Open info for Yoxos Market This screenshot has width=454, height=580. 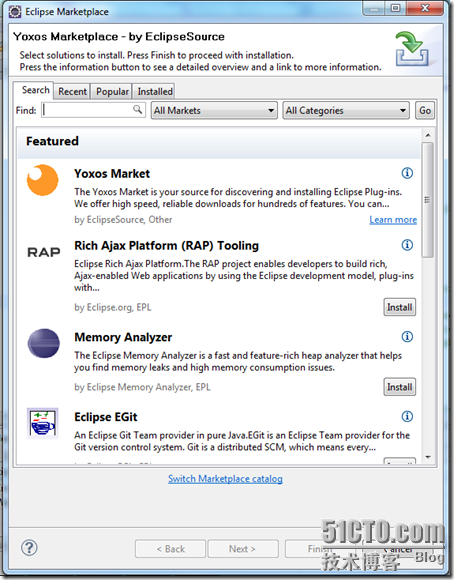coord(407,173)
